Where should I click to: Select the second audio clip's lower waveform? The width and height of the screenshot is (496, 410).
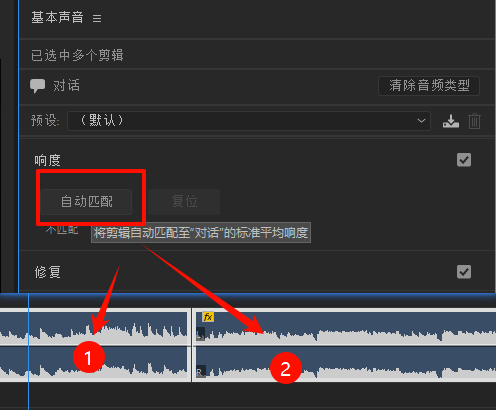click(344, 364)
